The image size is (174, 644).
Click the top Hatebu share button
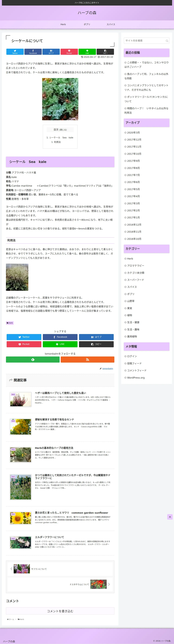[51, 52]
